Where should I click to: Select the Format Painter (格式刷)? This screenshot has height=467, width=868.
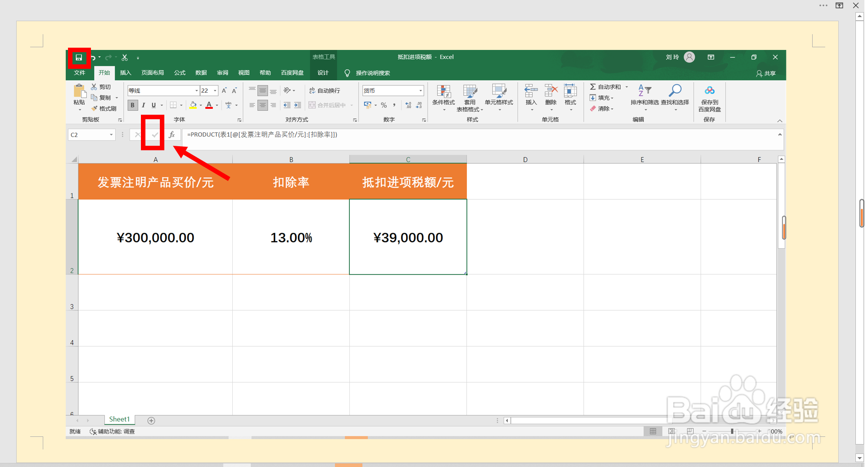click(x=104, y=108)
